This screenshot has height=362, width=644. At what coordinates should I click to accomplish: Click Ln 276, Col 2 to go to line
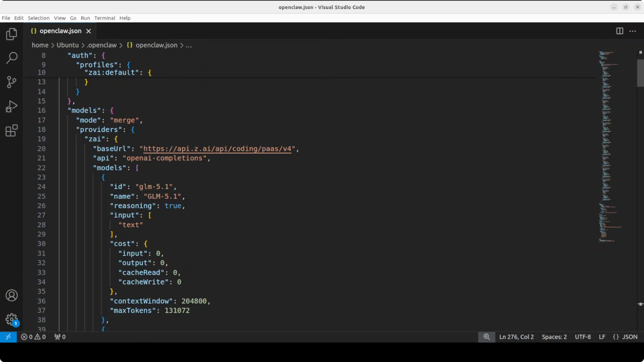(516, 337)
